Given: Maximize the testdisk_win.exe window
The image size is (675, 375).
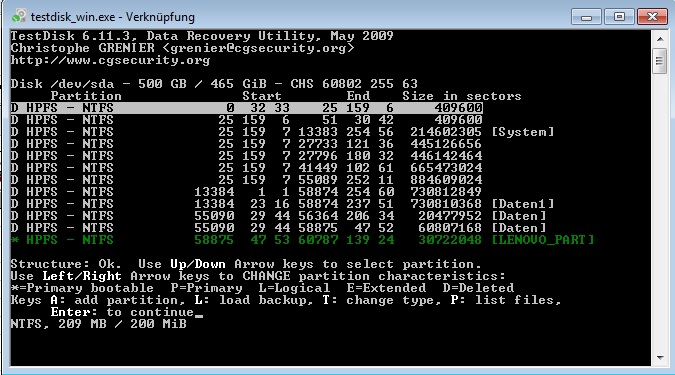Looking at the screenshot, I should click(619, 17).
